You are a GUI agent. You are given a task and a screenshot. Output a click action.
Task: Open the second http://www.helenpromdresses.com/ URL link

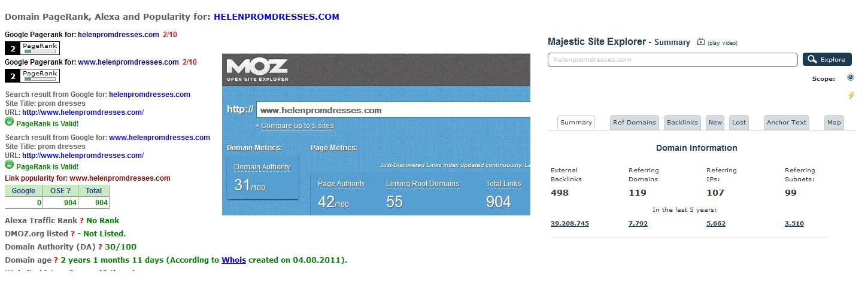83,156
